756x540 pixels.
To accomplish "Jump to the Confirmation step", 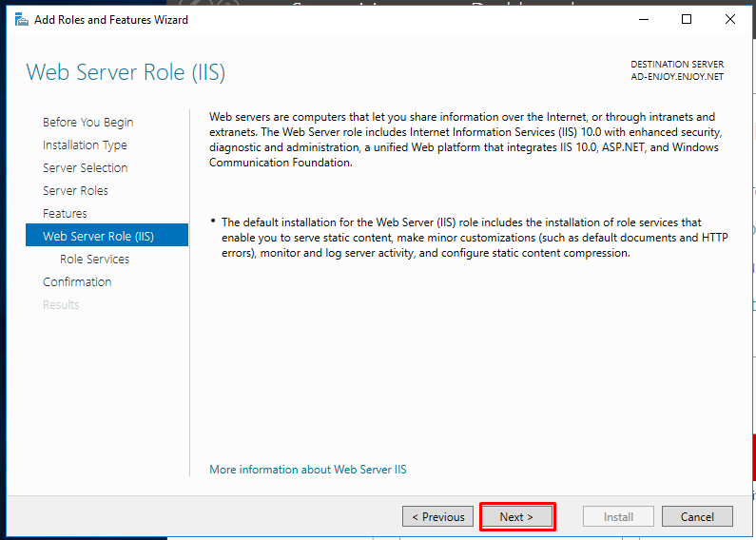I will click(77, 281).
